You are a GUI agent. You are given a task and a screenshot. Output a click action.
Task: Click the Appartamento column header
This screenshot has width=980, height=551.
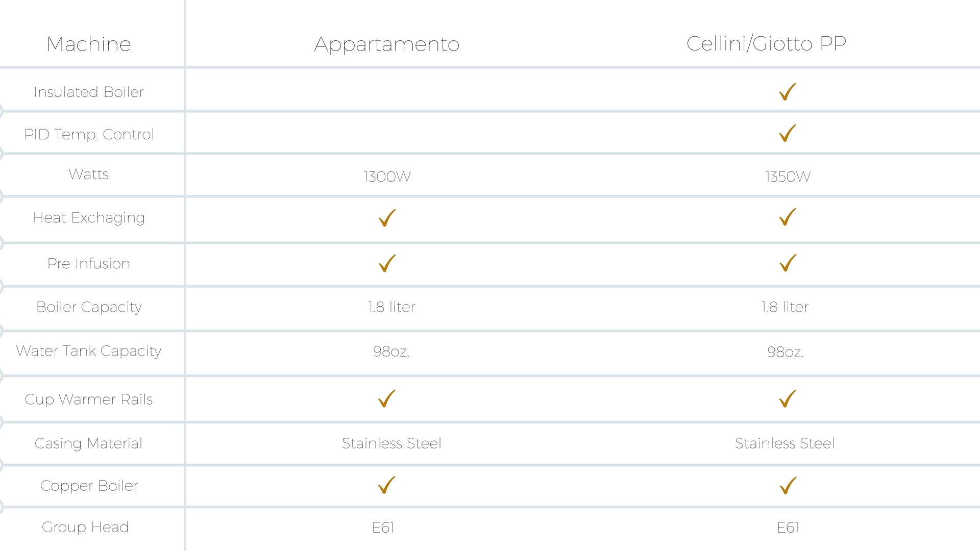pyautogui.click(x=387, y=44)
